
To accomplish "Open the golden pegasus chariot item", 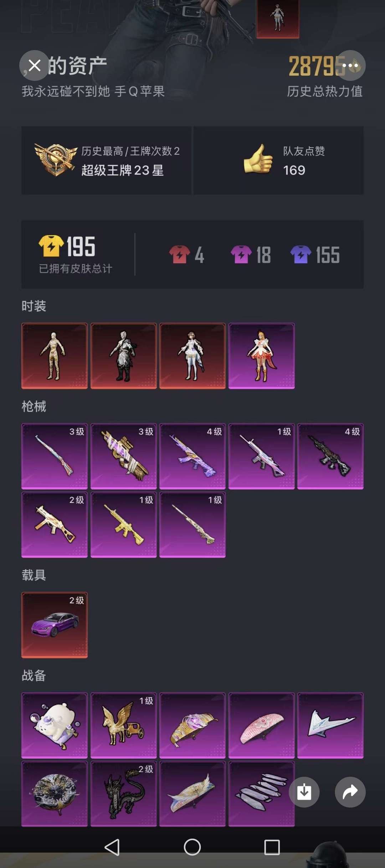I will tap(124, 725).
